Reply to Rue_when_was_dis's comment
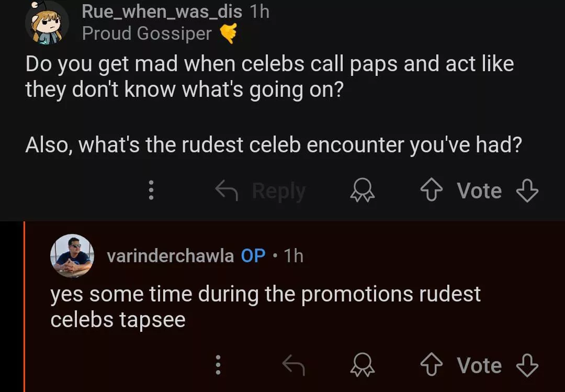565x392 pixels. click(x=262, y=191)
